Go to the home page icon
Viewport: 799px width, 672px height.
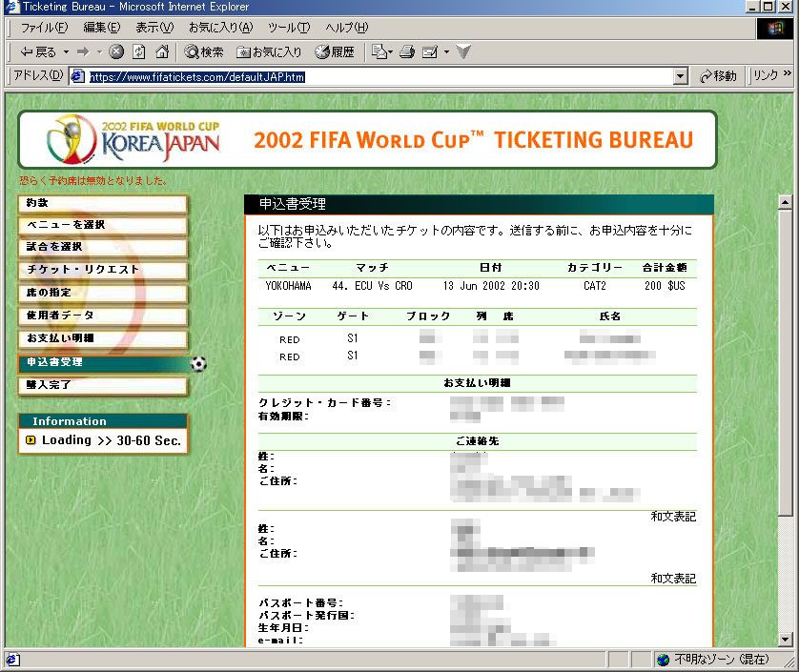(162, 52)
